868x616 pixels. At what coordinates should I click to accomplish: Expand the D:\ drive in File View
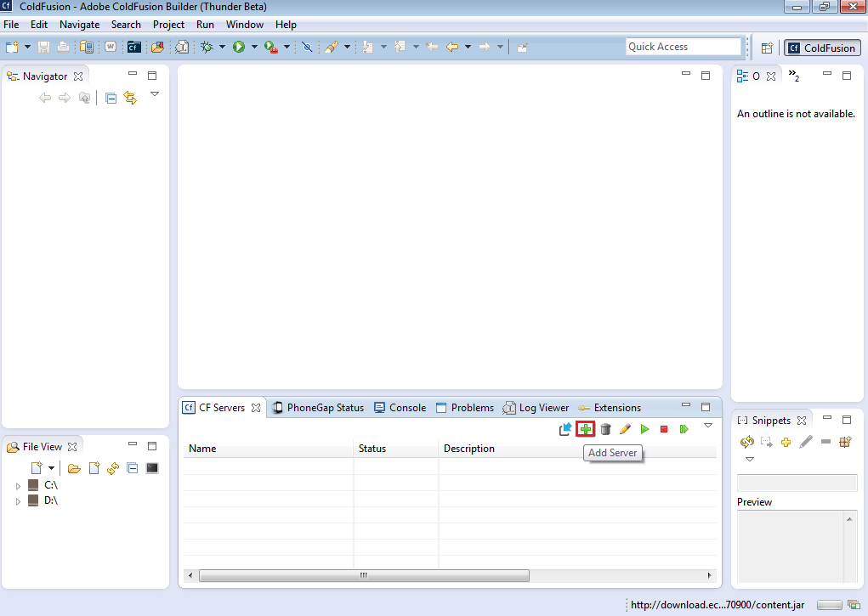(x=18, y=500)
